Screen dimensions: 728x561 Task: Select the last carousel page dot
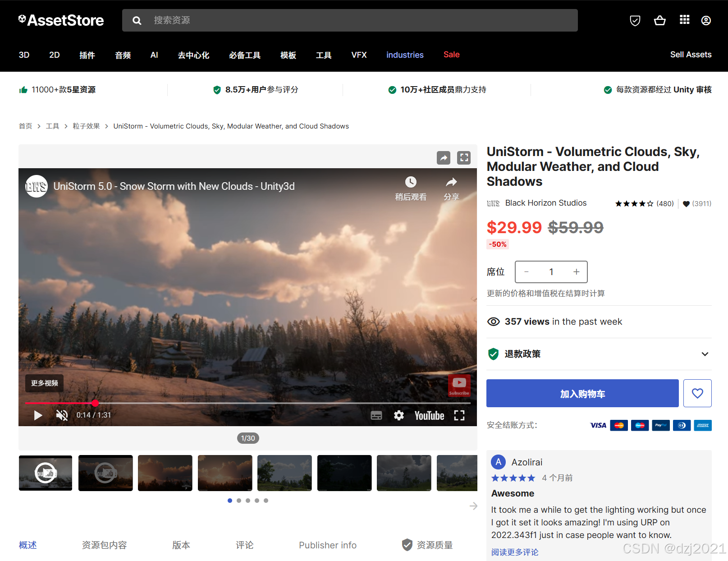[x=266, y=501]
